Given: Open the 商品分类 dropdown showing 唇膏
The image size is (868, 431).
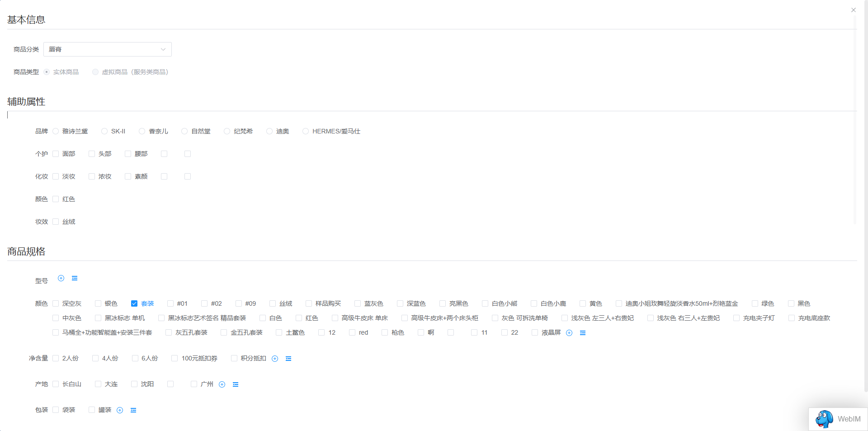Looking at the screenshot, I should (x=107, y=49).
